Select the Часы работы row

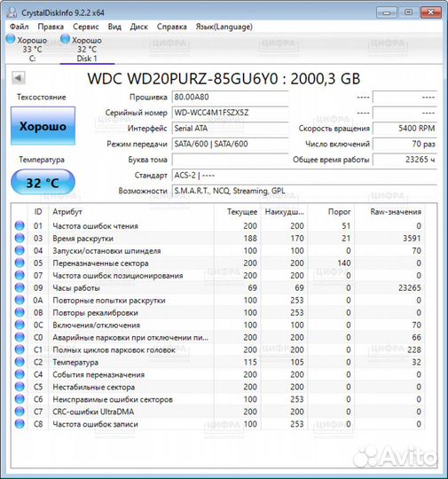point(218,287)
